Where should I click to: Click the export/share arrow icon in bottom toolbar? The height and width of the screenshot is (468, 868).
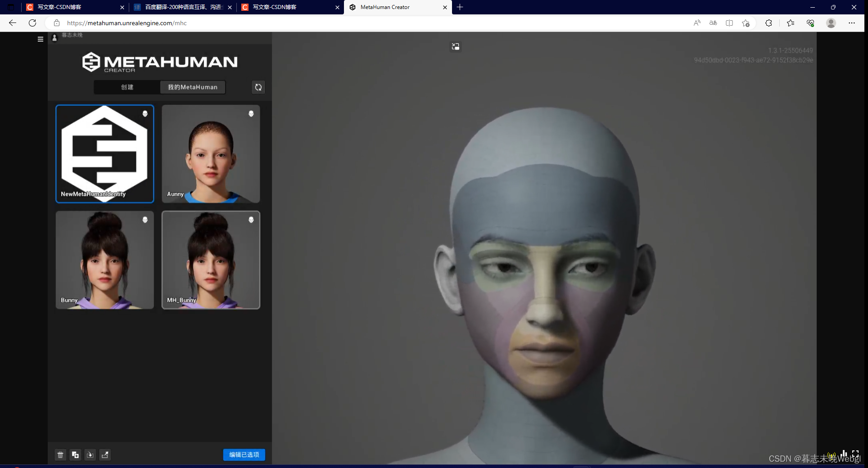point(105,455)
